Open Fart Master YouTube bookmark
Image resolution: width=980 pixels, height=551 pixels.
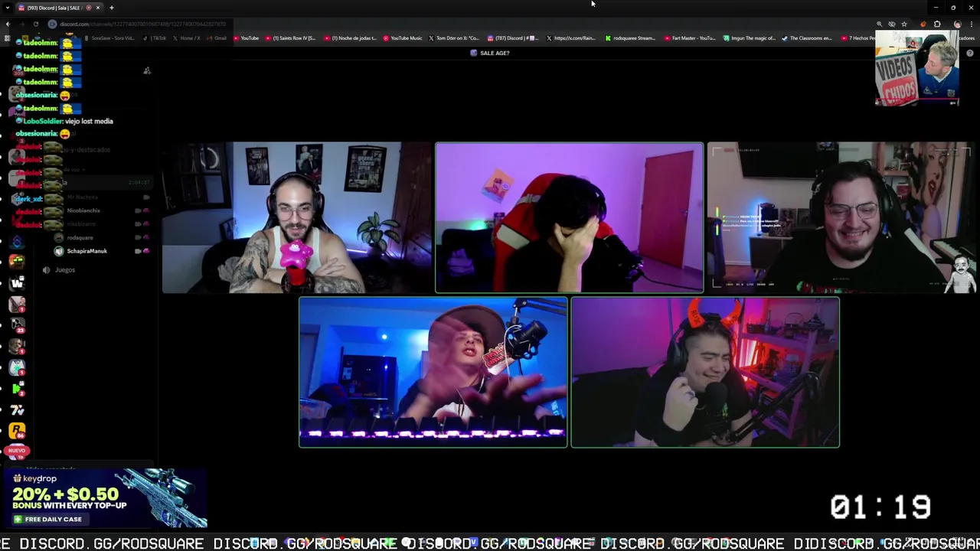(689, 38)
